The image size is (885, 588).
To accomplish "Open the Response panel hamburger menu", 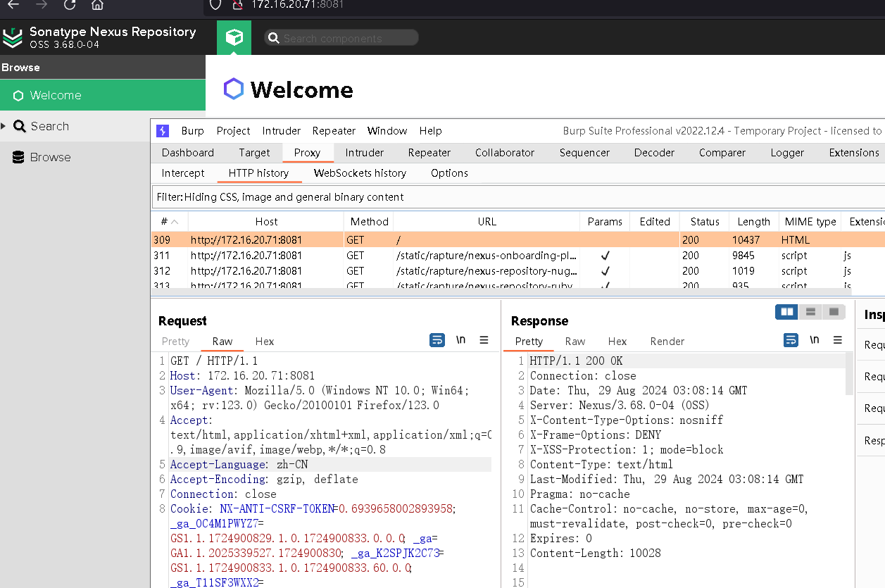I will [x=838, y=340].
